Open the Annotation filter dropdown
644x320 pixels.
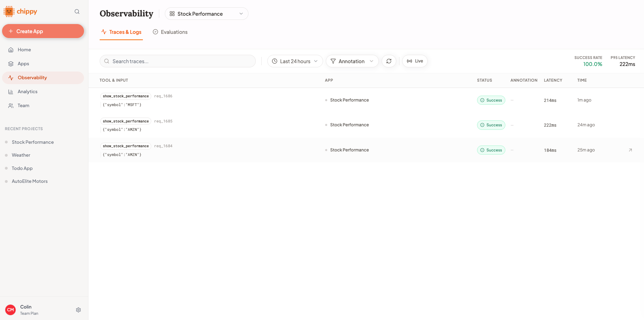352,61
